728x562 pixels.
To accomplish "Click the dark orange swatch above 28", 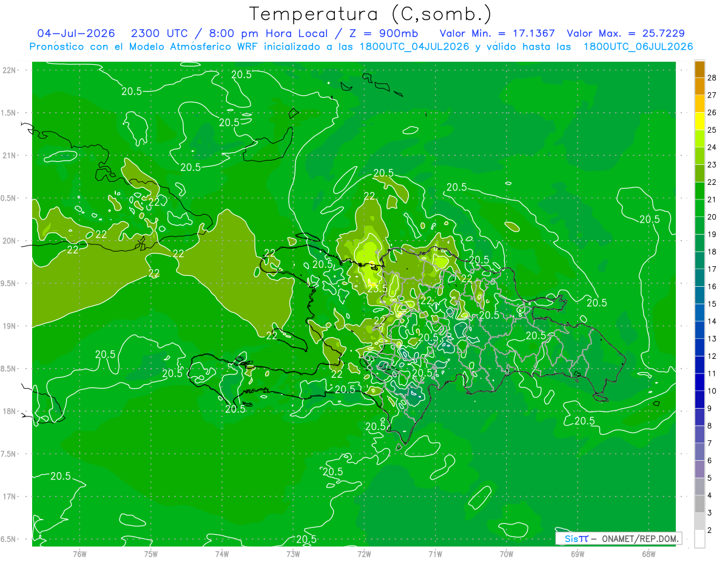I will [x=699, y=69].
